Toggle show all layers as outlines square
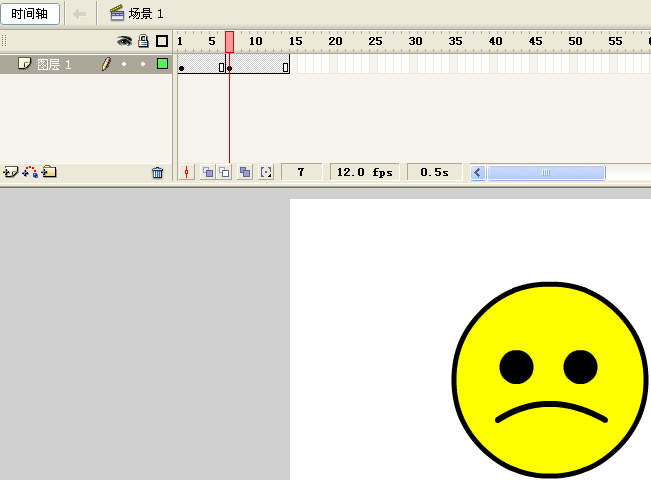 [x=162, y=41]
